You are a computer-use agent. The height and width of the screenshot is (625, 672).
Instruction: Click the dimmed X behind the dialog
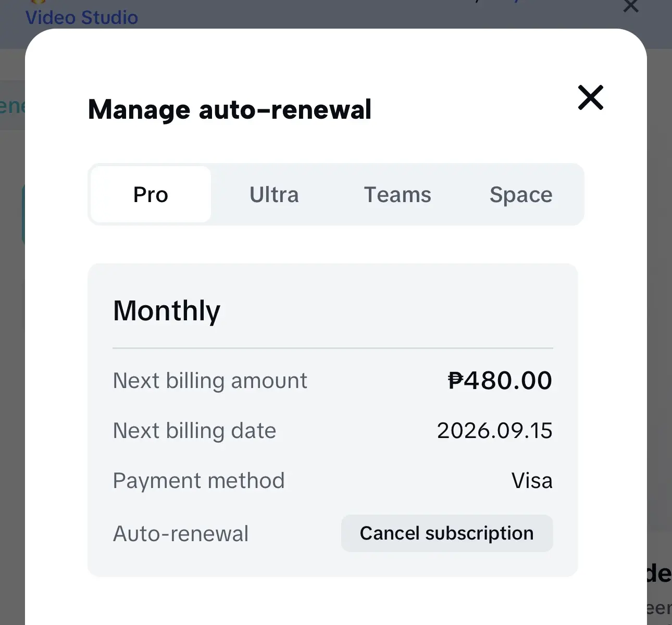[x=631, y=6]
